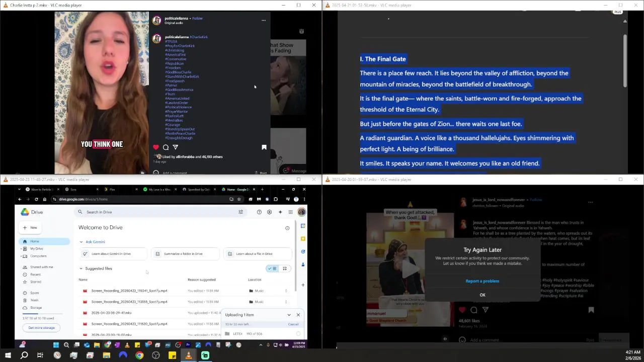This screenshot has height=362, width=644.
Task: Collapse the Uploading 1 item panel
Action: click(x=289, y=315)
